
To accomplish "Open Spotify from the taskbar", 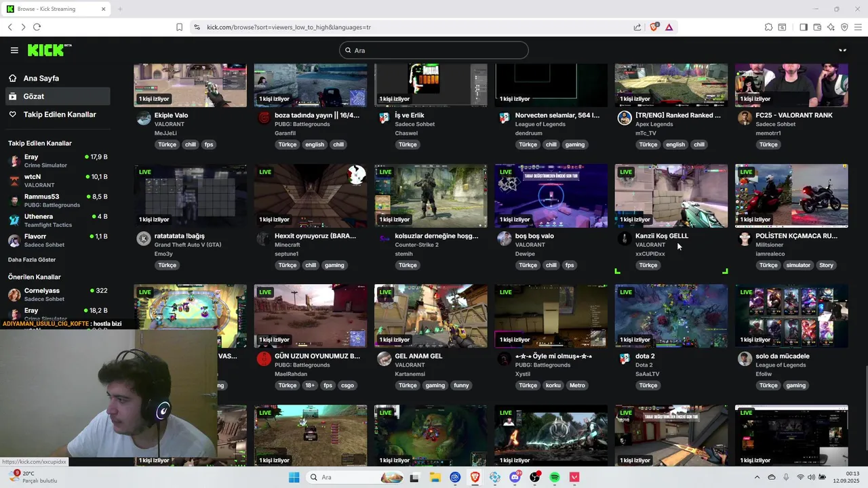I will (555, 477).
